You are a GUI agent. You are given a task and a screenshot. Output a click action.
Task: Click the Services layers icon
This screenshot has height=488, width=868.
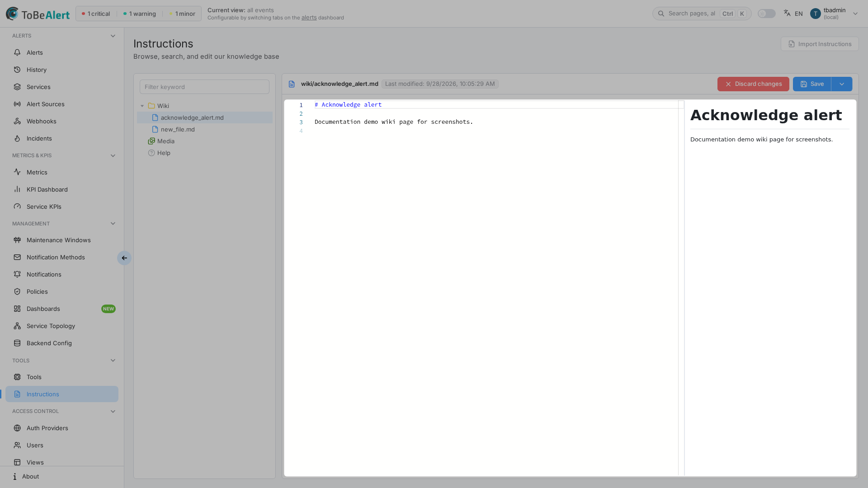click(x=17, y=87)
